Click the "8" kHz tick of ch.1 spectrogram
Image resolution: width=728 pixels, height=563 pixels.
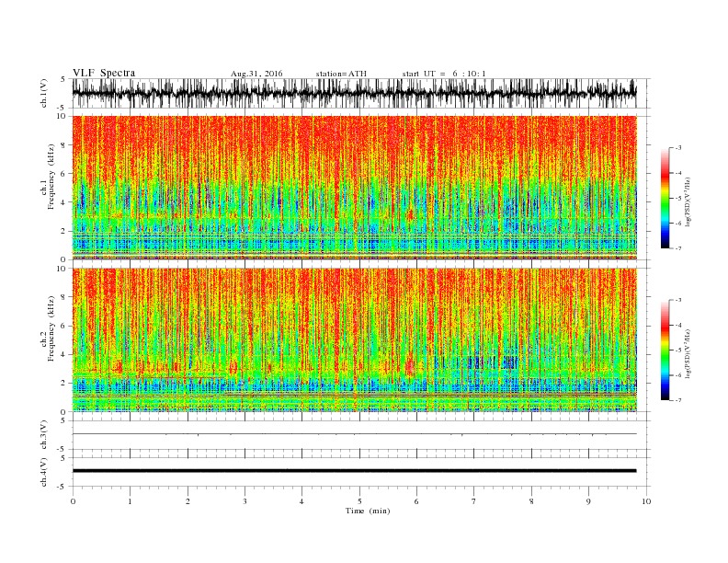click(x=64, y=145)
